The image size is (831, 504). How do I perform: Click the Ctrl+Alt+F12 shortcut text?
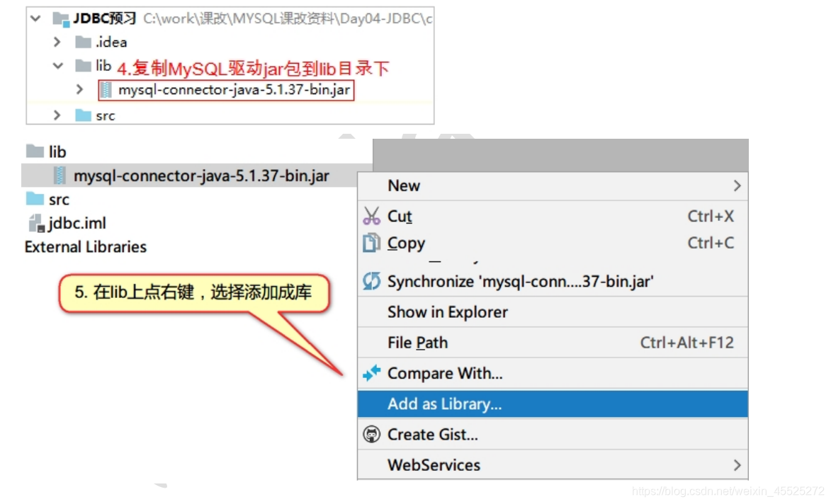pyautogui.click(x=687, y=343)
